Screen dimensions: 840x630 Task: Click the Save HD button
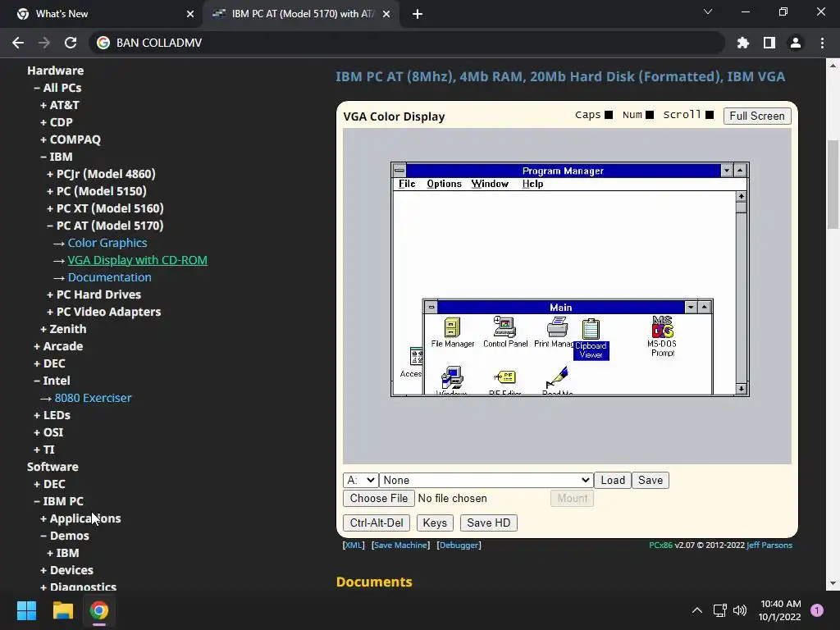point(489,523)
